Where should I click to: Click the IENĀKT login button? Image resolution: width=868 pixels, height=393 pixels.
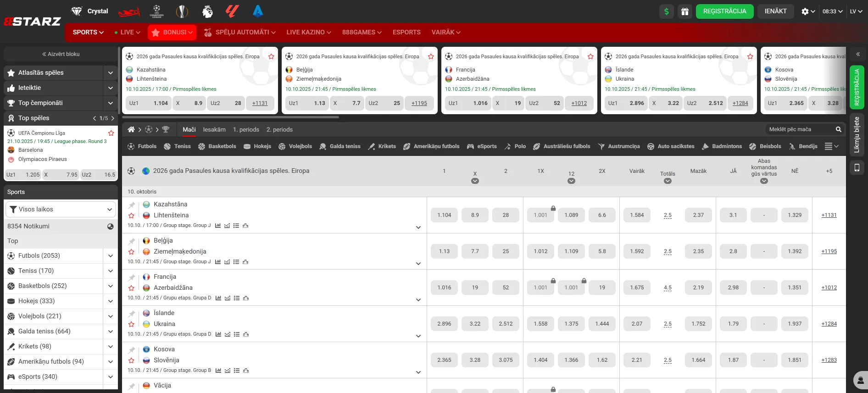[x=775, y=11]
